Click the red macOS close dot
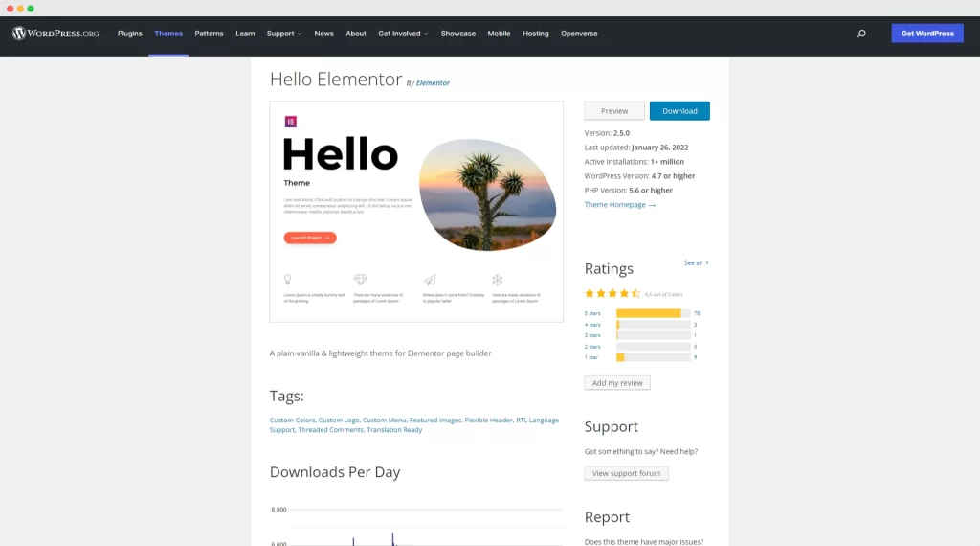The width and height of the screenshot is (980, 546). (10, 8)
